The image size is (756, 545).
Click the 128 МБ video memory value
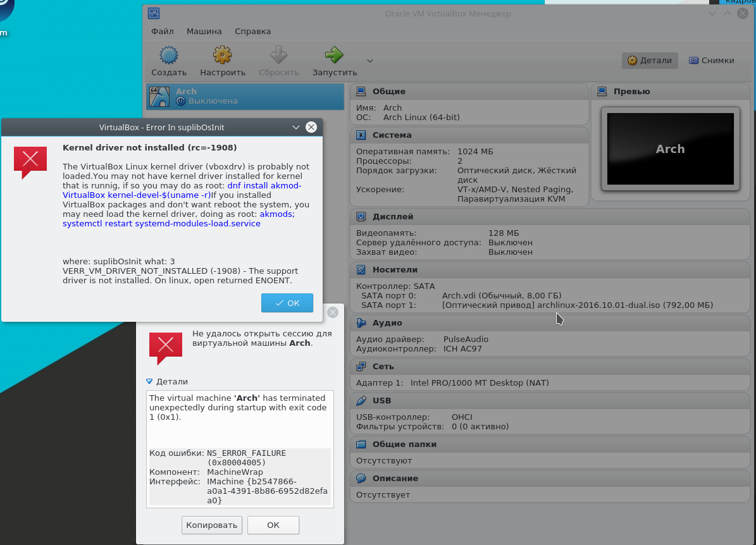click(x=504, y=233)
